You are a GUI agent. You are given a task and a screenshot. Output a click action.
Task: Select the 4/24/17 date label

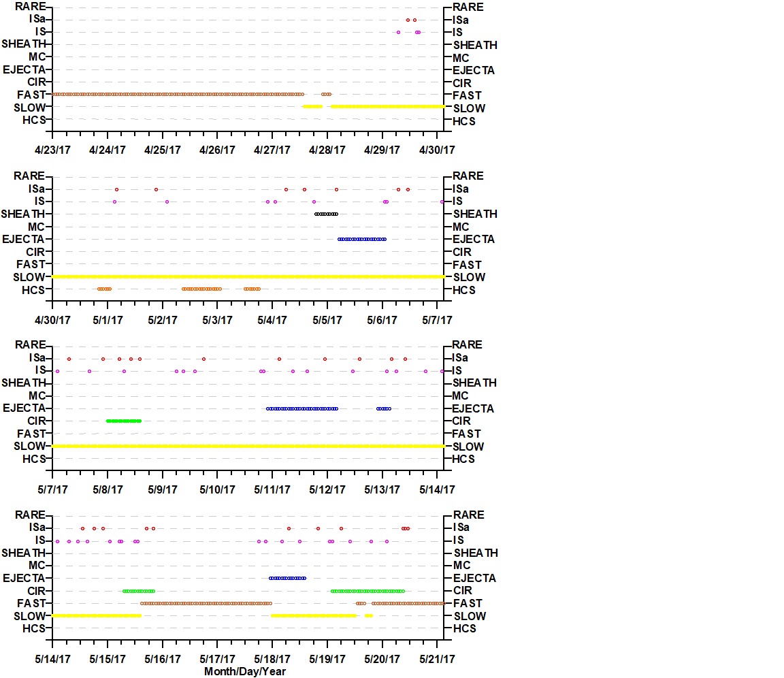[x=108, y=150]
